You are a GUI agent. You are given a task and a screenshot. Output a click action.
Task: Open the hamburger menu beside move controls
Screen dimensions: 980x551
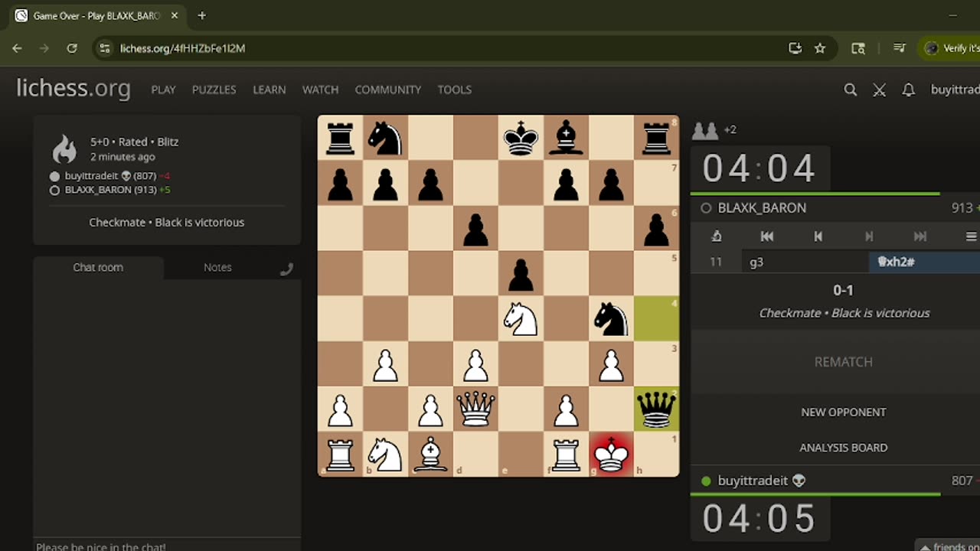tap(971, 236)
